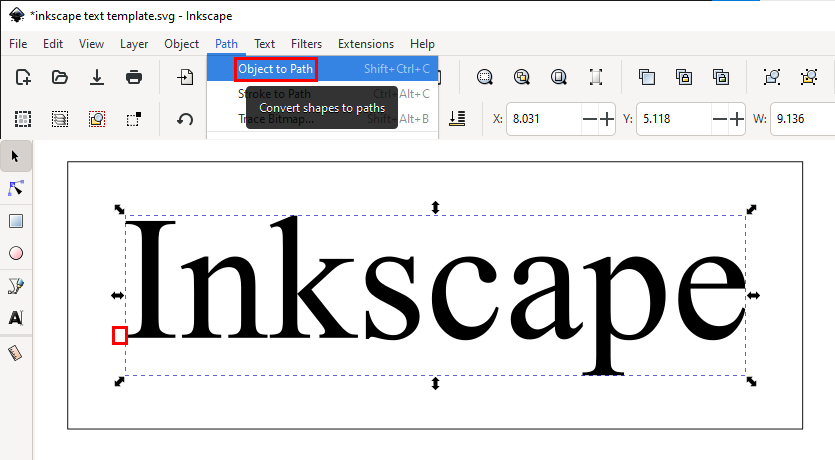This screenshot has width=835, height=460.
Task: Open the Text menu
Action: [264, 44]
